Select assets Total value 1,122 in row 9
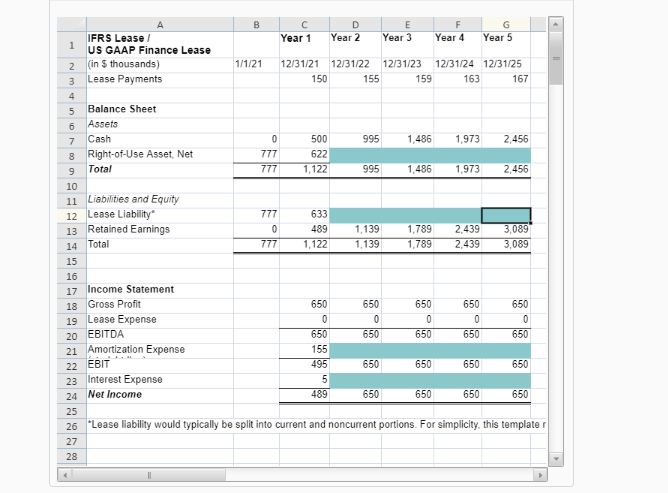 click(304, 170)
